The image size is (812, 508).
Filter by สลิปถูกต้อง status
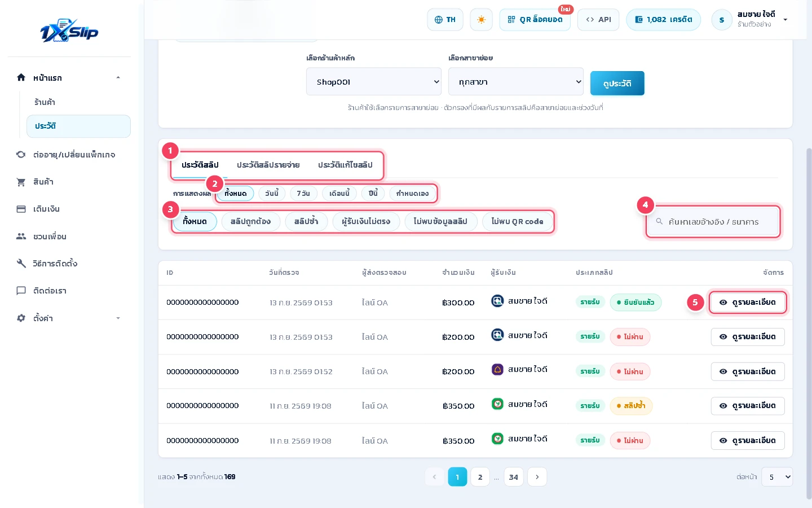point(250,221)
